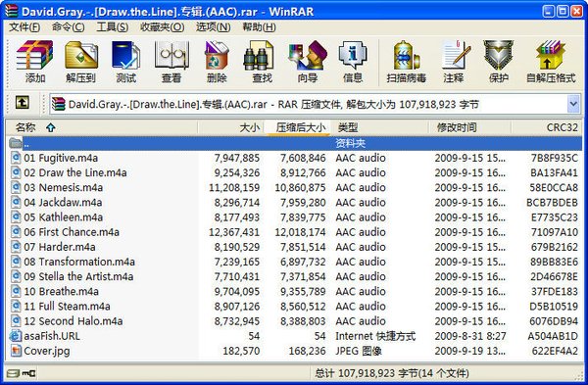This screenshot has height=385, width=588.
Task: Click the 查找 (Find) binoculars icon
Action: tap(259, 55)
